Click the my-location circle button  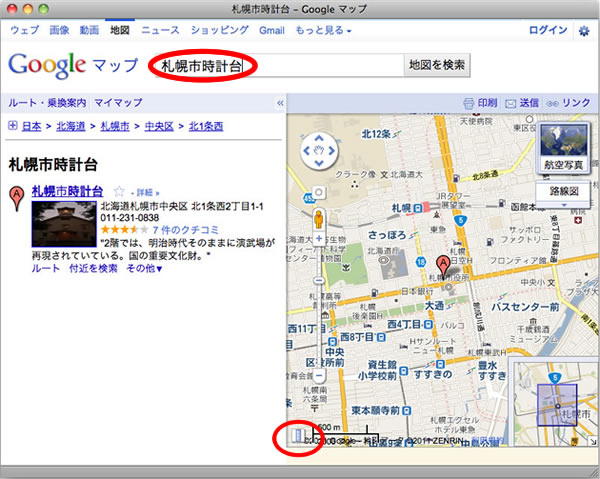319,192
